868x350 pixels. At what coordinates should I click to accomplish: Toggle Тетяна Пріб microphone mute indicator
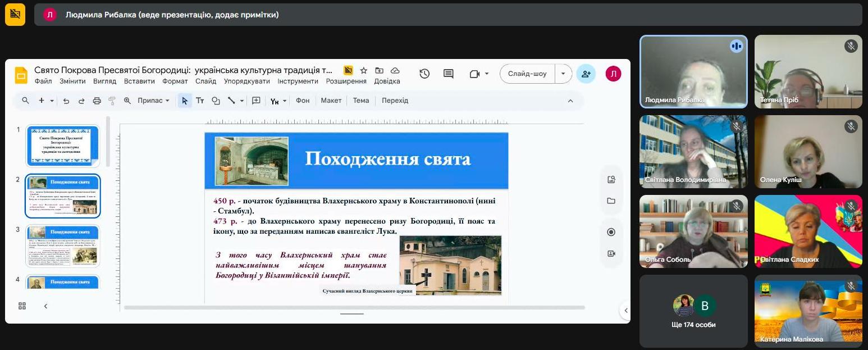coord(851,46)
